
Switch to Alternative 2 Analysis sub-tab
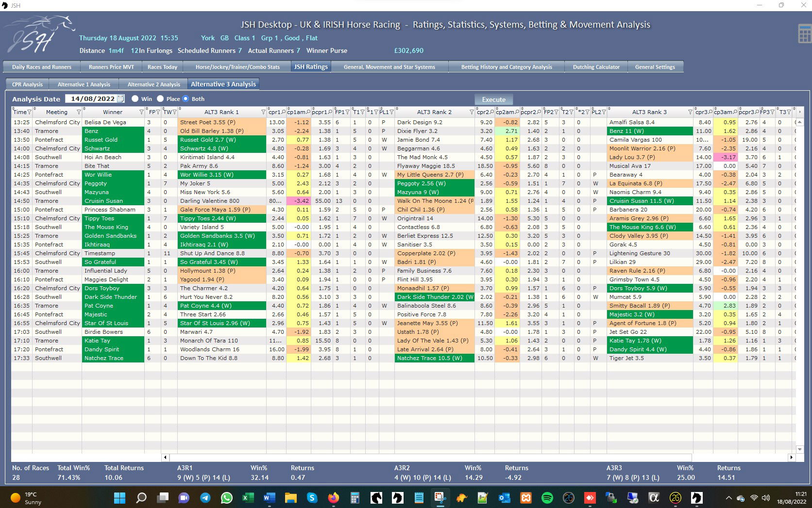[153, 84]
